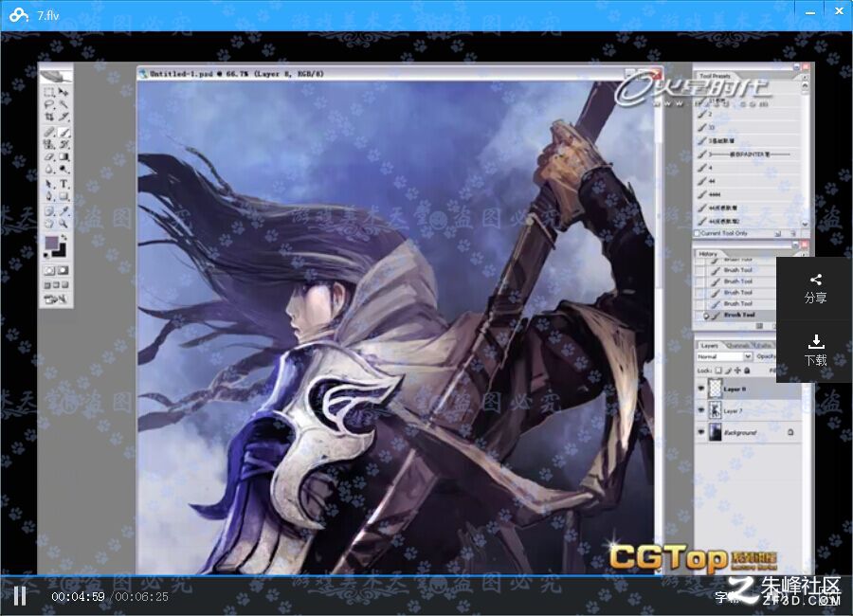Hide Layer 7 with its eye icon
This screenshot has width=853, height=616.
pyautogui.click(x=700, y=410)
